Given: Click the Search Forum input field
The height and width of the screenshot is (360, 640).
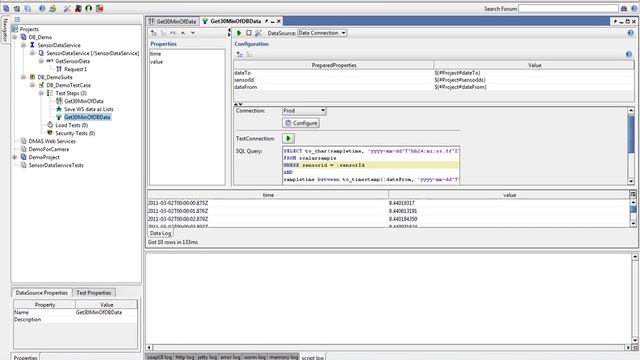Looking at the screenshot, I should pyautogui.click(x=568, y=9).
